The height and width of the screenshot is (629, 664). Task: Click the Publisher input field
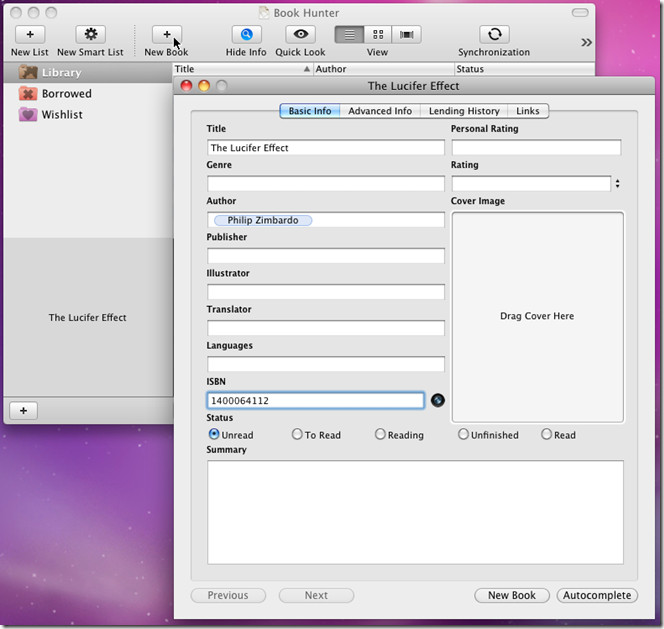(x=326, y=256)
